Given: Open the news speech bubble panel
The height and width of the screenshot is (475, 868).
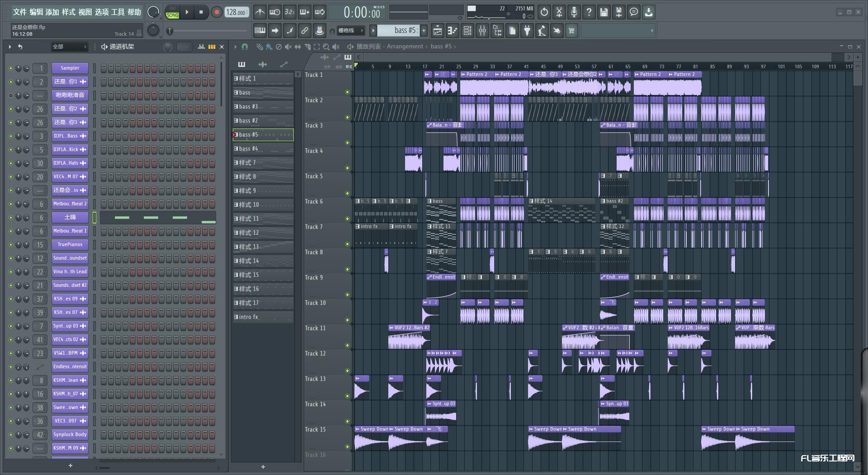Looking at the screenshot, I should 634,12.
